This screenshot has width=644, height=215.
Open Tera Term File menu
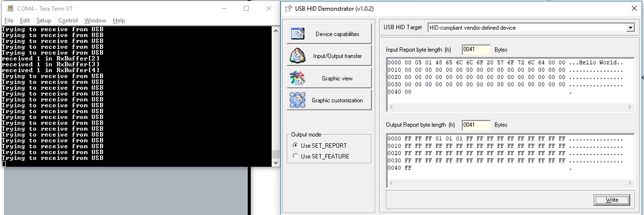point(9,20)
